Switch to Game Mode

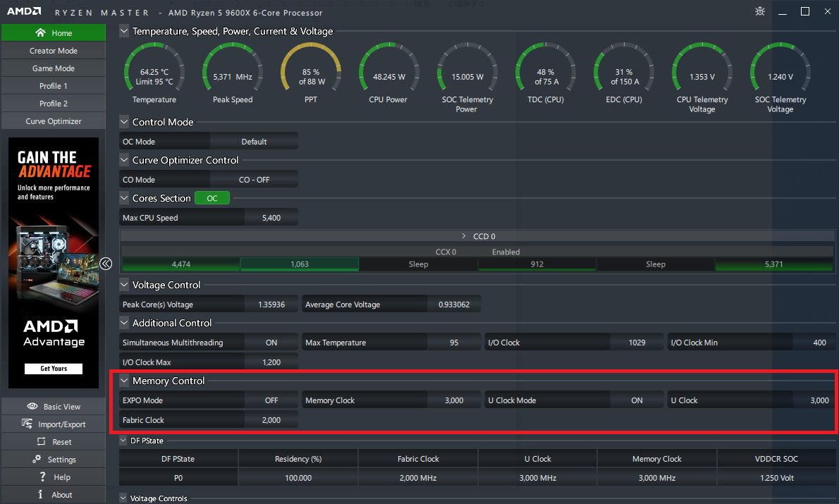(x=54, y=68)
